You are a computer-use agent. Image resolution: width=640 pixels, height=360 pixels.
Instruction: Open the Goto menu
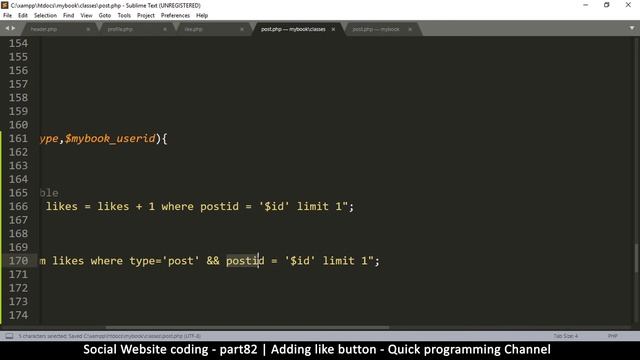point(105,16)
